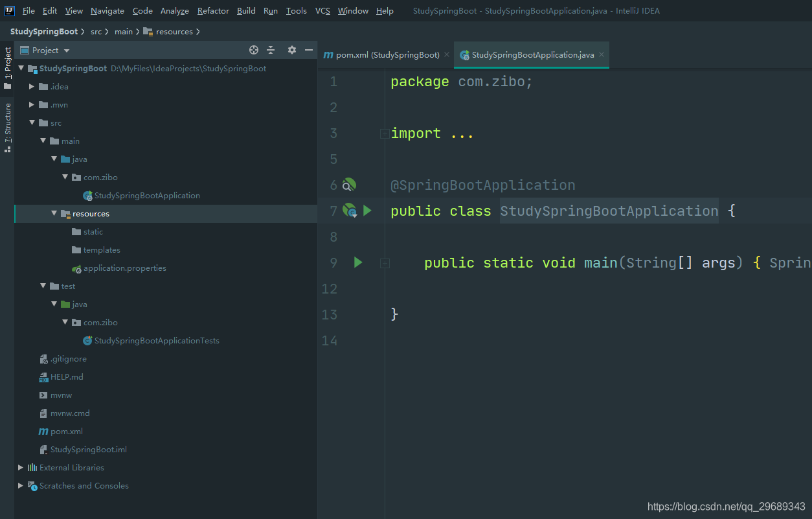Click the locate-in-project target icon
Image resolution: width=812 pixels, height=519 pixels.
click(254, 50)
